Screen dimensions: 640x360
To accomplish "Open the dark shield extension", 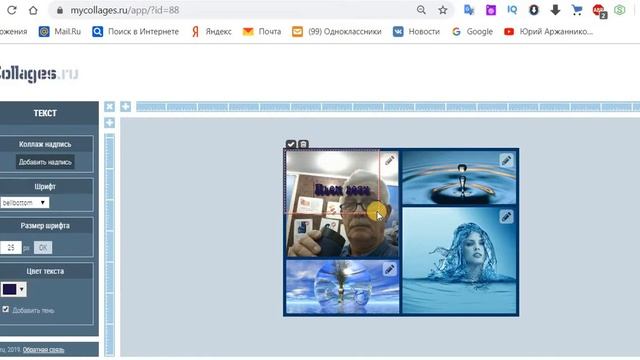I will click(533, 10).
